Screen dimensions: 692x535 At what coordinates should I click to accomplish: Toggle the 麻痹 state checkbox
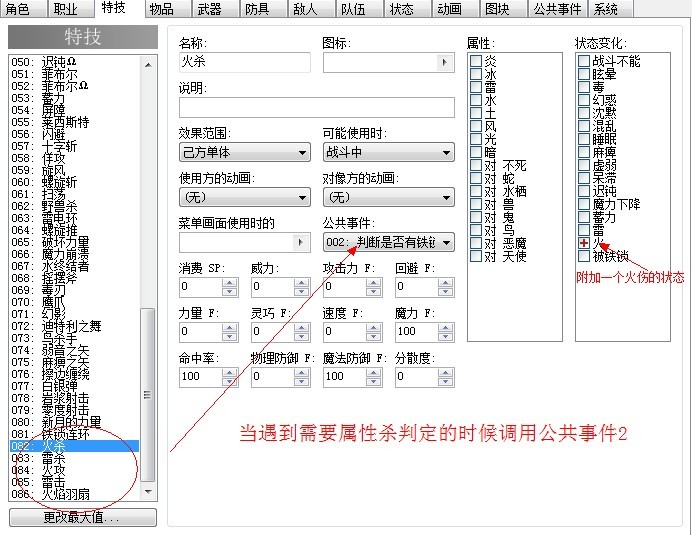[x=584, y=152]
